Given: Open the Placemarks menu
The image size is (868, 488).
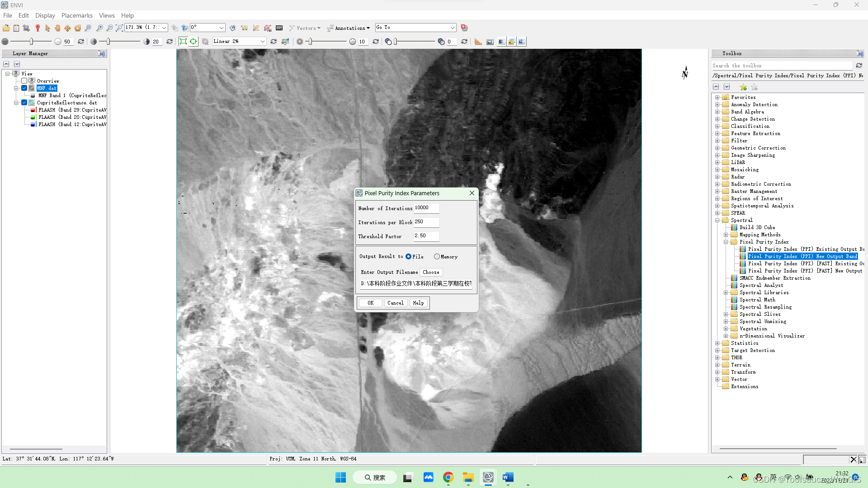Looking at the screenshot, I should (77, 15).
